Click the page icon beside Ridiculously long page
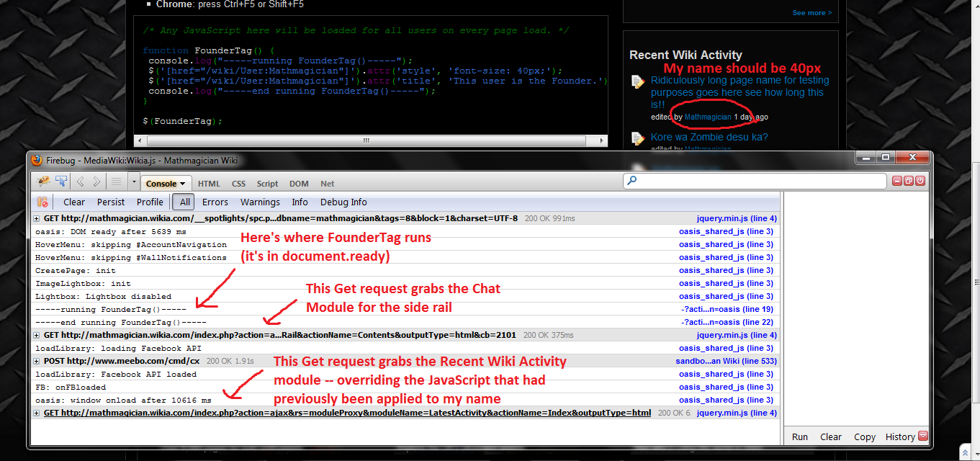Screen dimensions: 980x461 click(637, 81)
